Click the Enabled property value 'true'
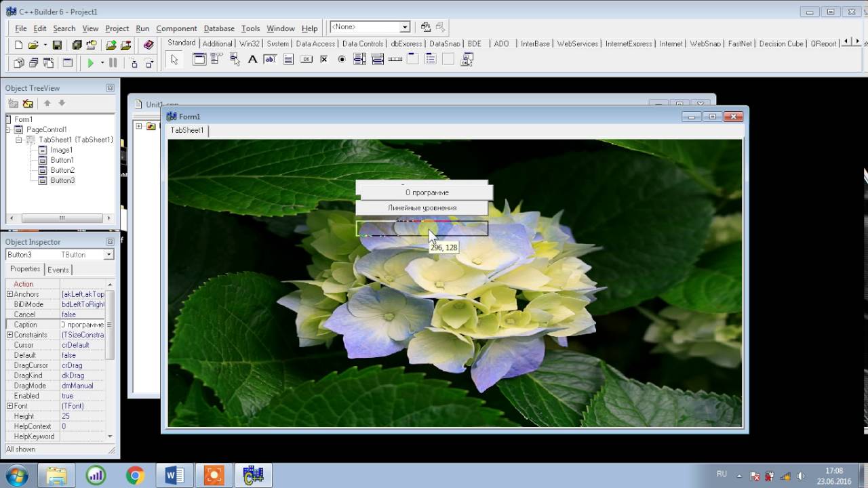Screen dimensions: 868x488 82,396
